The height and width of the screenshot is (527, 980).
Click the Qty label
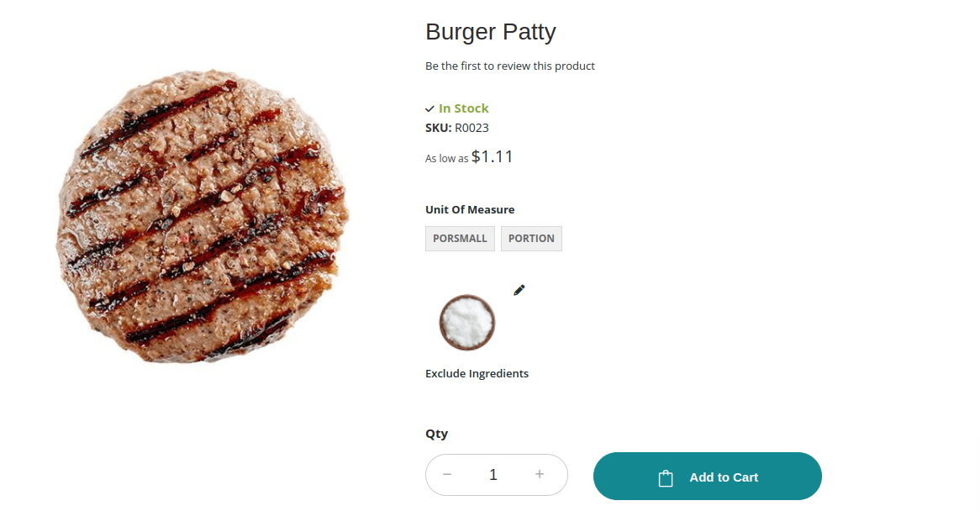click(x=436, y=434)
